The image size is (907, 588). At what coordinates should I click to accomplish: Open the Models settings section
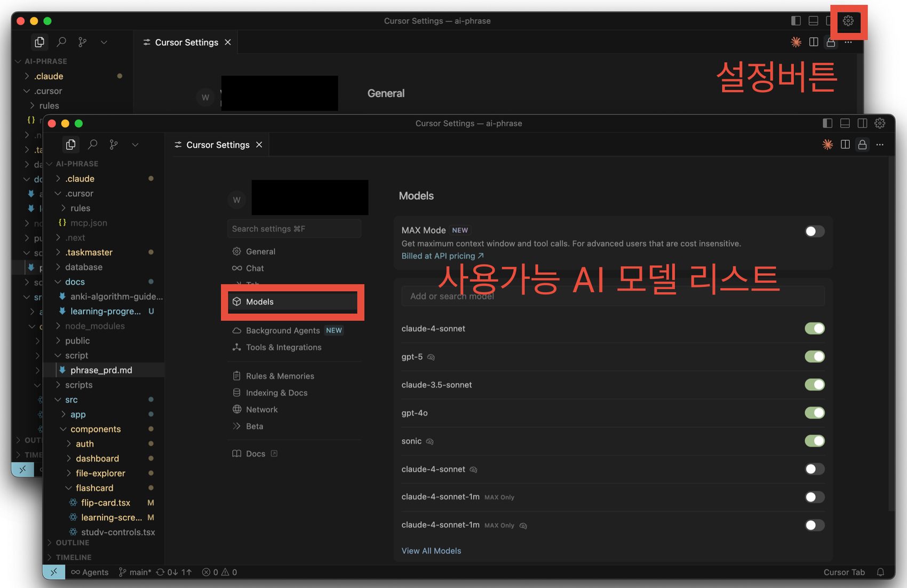(260, 301)
